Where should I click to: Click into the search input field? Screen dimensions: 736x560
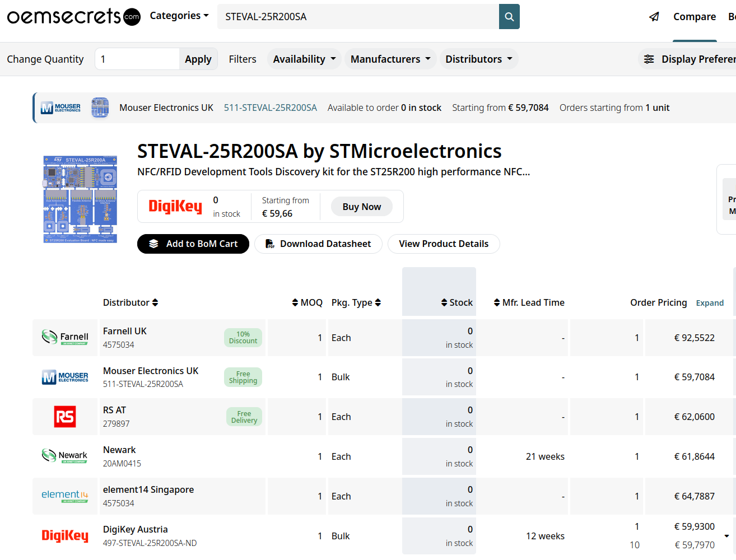point(358,17)
